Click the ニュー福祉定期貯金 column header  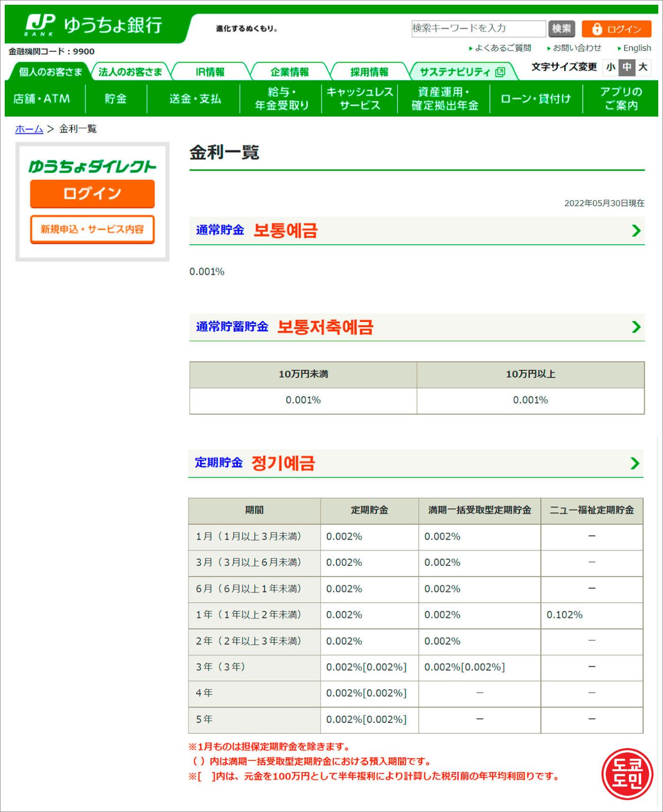pos(591,510)
